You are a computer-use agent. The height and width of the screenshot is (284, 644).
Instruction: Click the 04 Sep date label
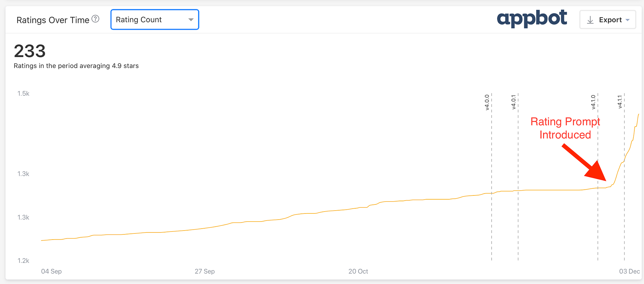pos(51,271)
